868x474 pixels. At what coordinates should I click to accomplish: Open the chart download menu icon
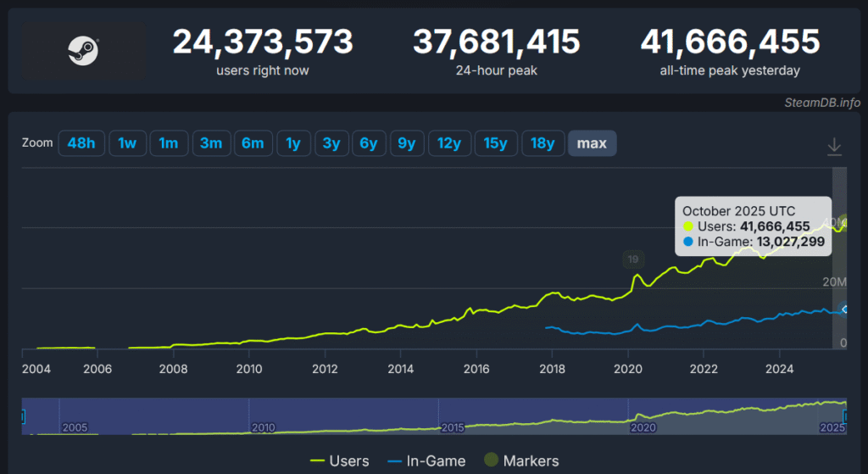tap(834, 147)
